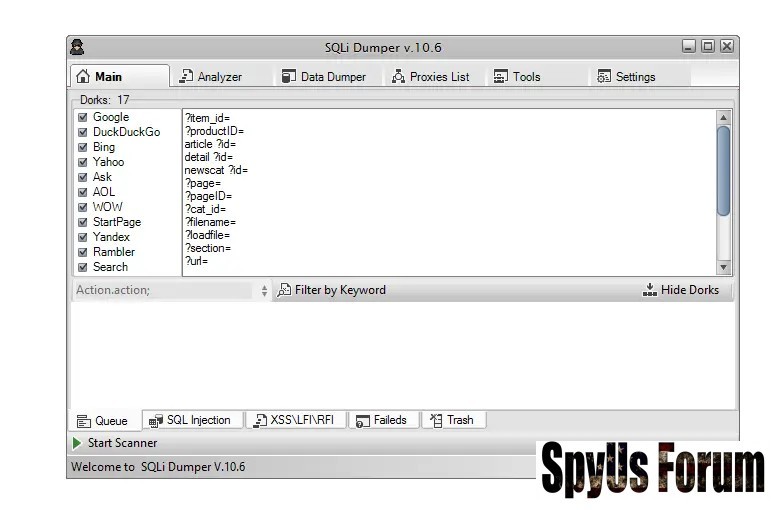Click the Filter by Keyword icon
Image resolution: width=780 pixels, height=510 pixels.
(284, 290)
